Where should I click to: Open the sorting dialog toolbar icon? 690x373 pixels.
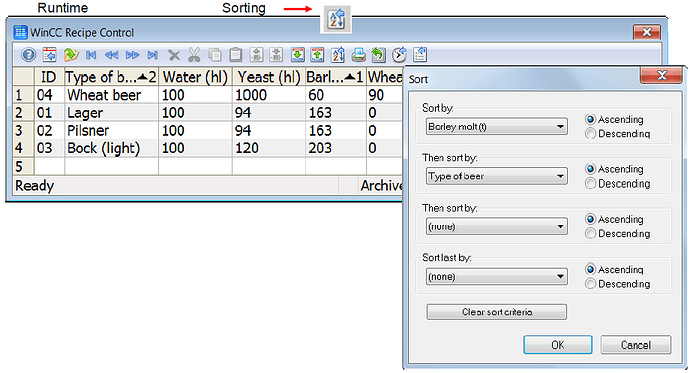click(x=338, y=55)
